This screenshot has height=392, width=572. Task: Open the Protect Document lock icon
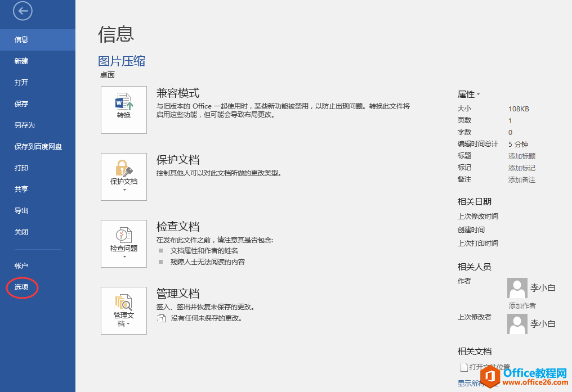point(124,168)
